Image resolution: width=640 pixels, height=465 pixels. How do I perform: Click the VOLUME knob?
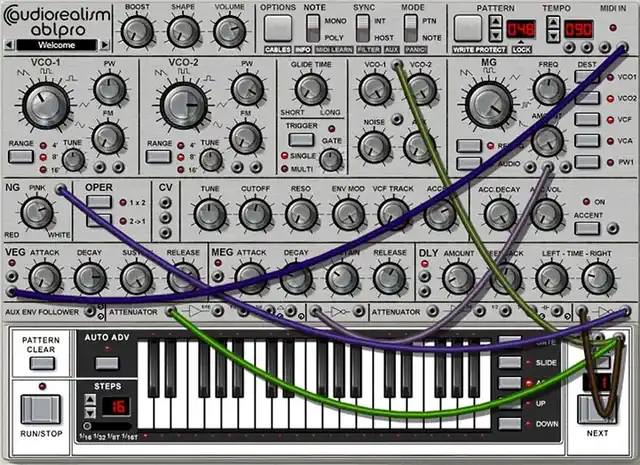(x=229, y=31)
